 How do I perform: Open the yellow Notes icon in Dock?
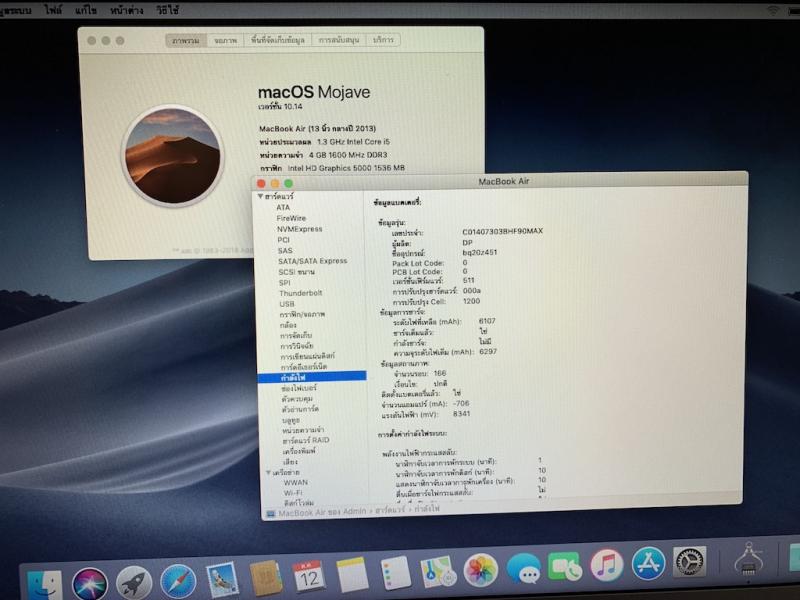tap(352, 575)
